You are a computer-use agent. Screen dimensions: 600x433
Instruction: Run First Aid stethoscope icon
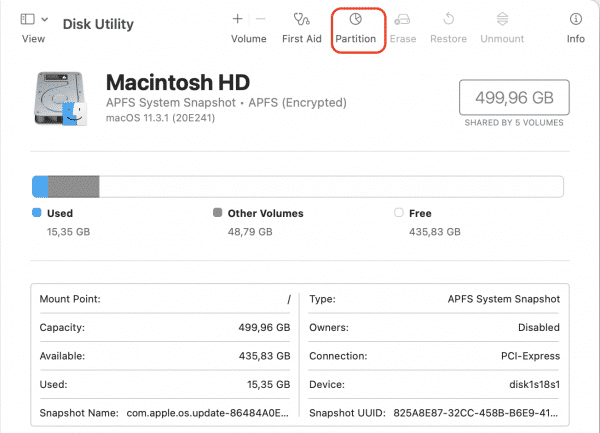(x=302, y=19)
